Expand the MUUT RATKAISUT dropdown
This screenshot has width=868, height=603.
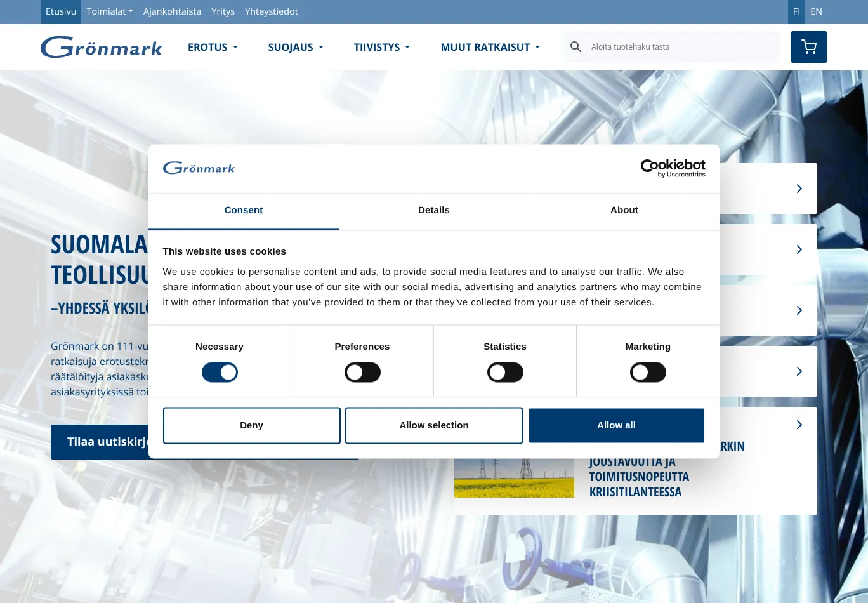489,47
